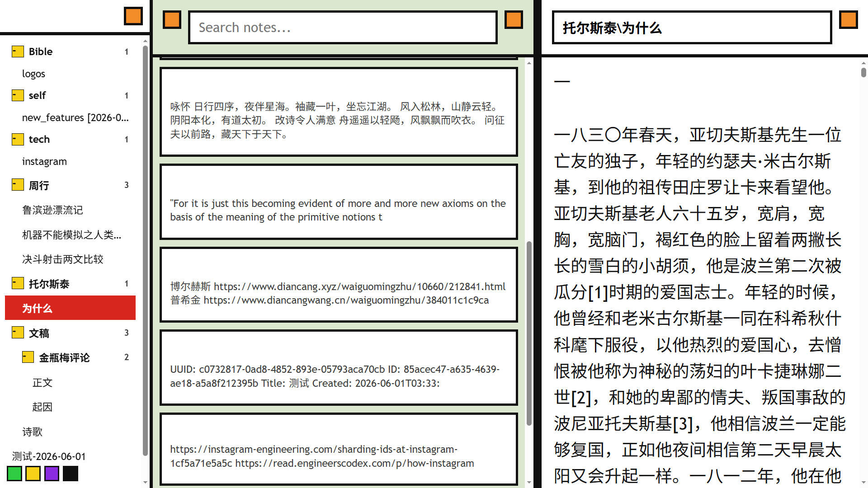This screenshot has height=488, width=868.
Task: Open the 'For it is just this' note card
Action: pos(339,202)
